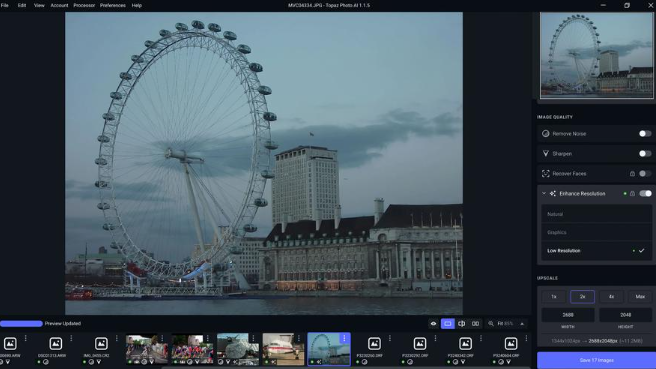656x369 pixels.
Task: Select the silver sculpture thumbnail
Action: point(238,349)
